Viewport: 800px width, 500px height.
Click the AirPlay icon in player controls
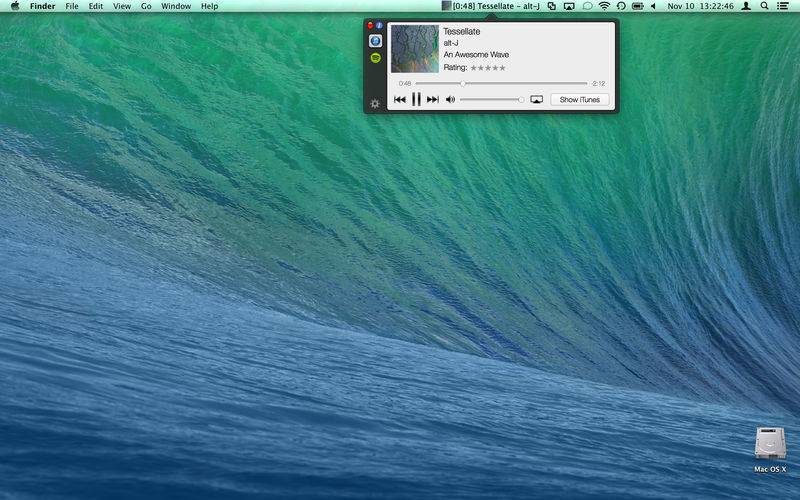tap(537, 100)
